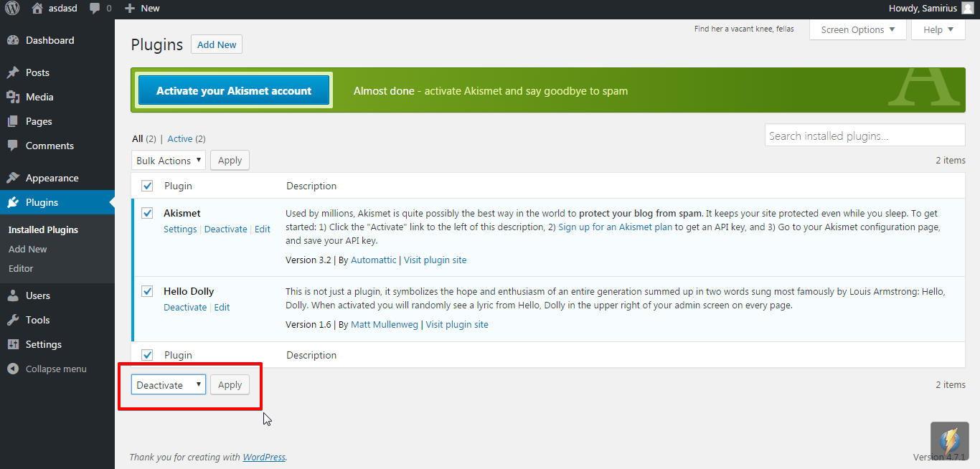Open the top Bulk Actions dropdown

(x=169, y=161)
